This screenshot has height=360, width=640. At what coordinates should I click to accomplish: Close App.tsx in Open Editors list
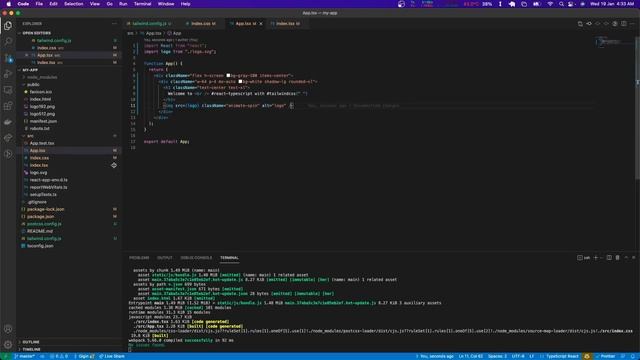click(x=27, y=55)
